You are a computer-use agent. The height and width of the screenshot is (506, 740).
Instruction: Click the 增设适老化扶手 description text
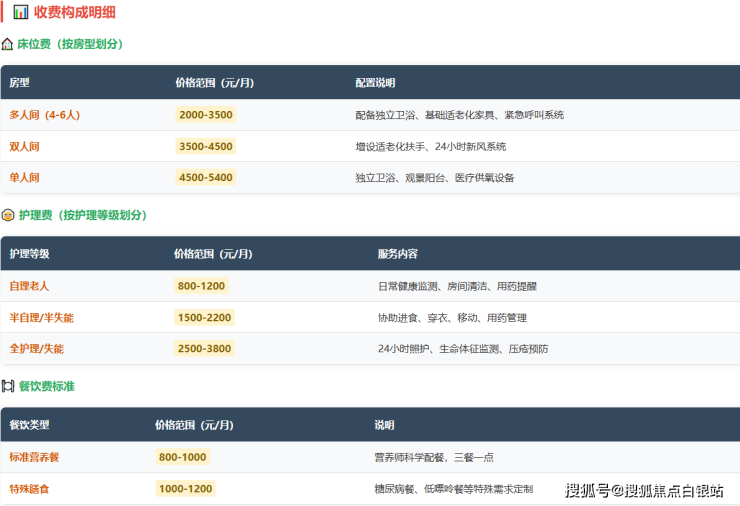(x=431, y=147)
